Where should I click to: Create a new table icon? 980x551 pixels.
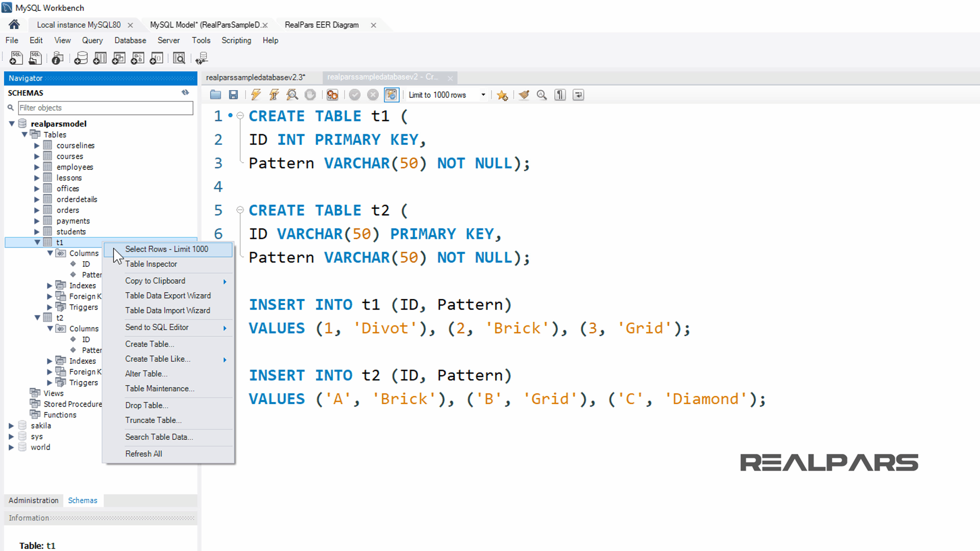[100, 58]
